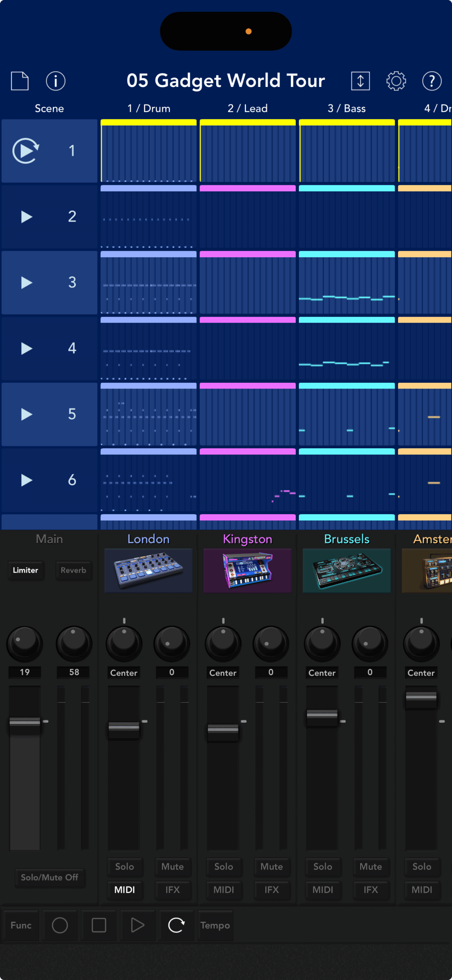Mute the Kingston lead track
452x980 pixels.
(x=271, y=866)
